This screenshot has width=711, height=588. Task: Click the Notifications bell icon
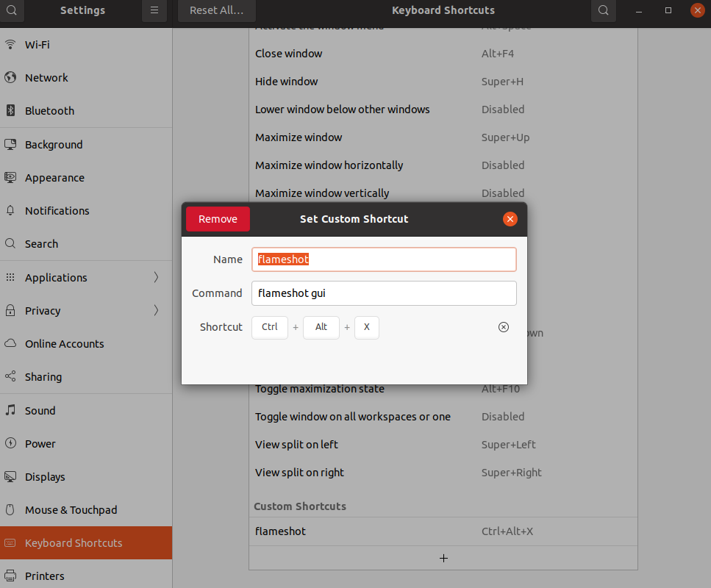[10, 211]
